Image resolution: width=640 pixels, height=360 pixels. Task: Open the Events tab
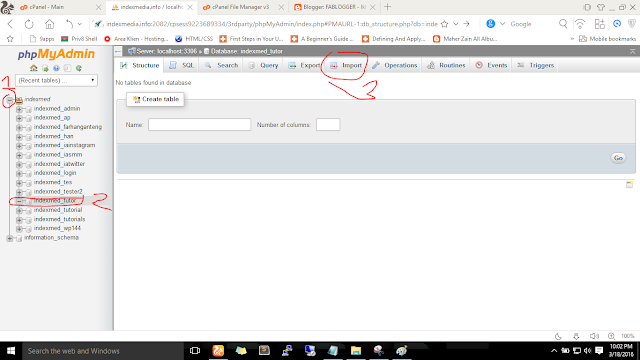(491, 65)
